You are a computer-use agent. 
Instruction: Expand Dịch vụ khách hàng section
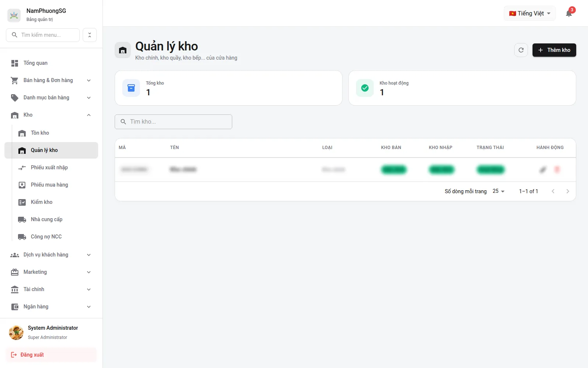[51, 255]
